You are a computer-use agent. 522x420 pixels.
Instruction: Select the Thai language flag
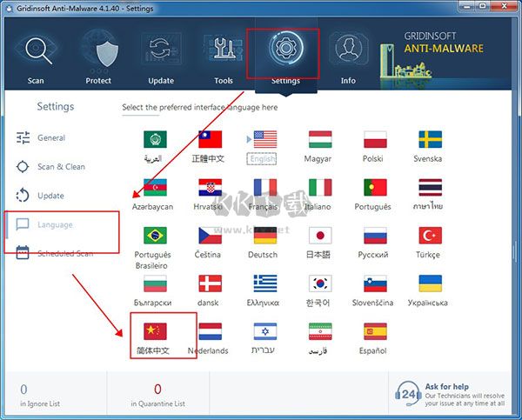click(431, 187)
